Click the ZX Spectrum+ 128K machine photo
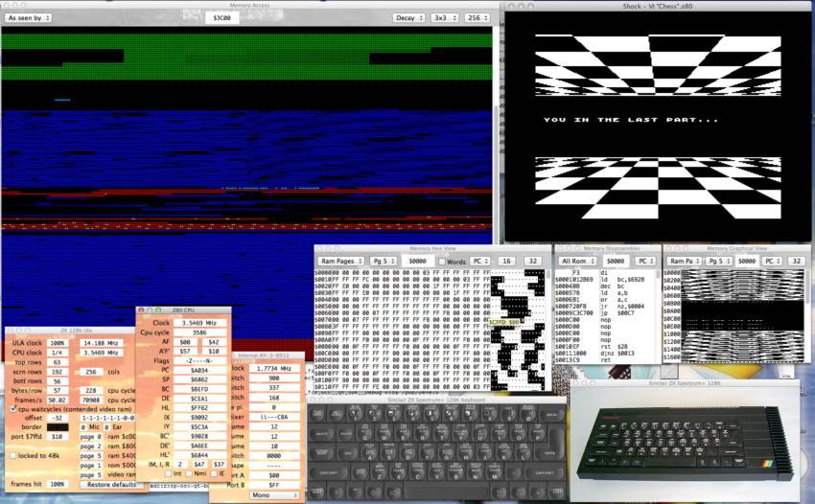Screen dimensions: 815x504 685,443
